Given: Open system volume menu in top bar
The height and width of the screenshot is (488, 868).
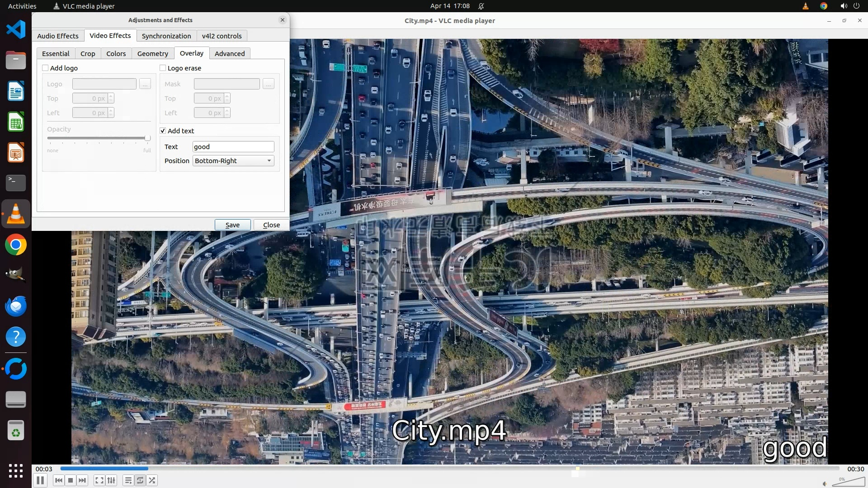Looking at the screenshot, I should pyautogui.click(x=843, y=6).
